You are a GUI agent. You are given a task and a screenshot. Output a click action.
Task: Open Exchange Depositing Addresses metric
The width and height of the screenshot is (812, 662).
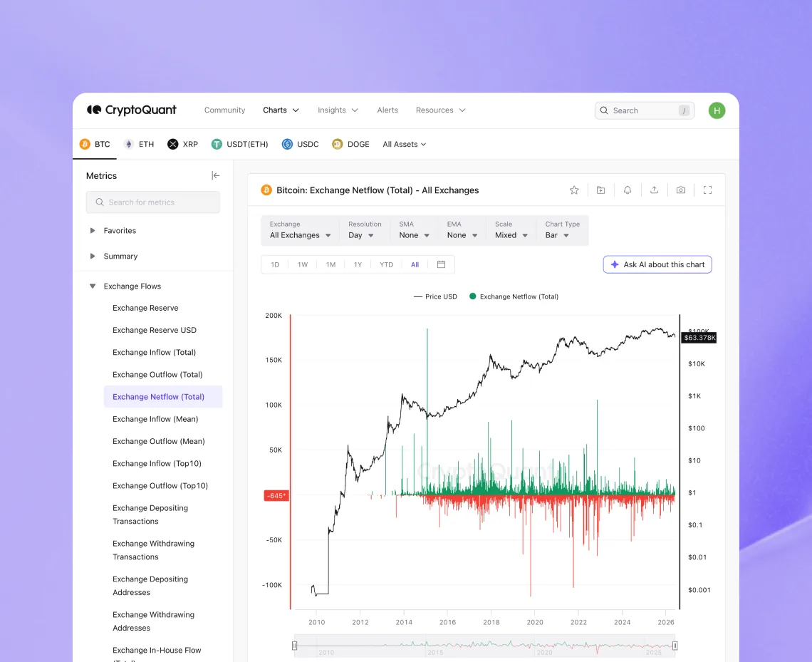[x=150, y=586]
